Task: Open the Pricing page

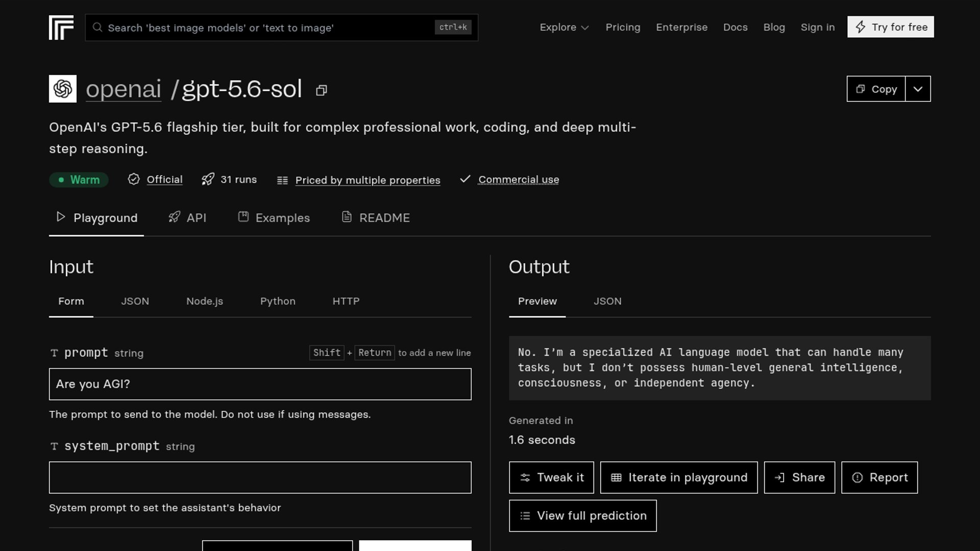Action: click(x=623, y=27)
